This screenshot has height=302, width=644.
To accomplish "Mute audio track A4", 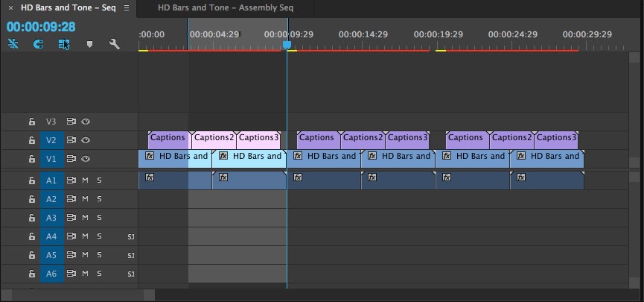I will point(86,236).
